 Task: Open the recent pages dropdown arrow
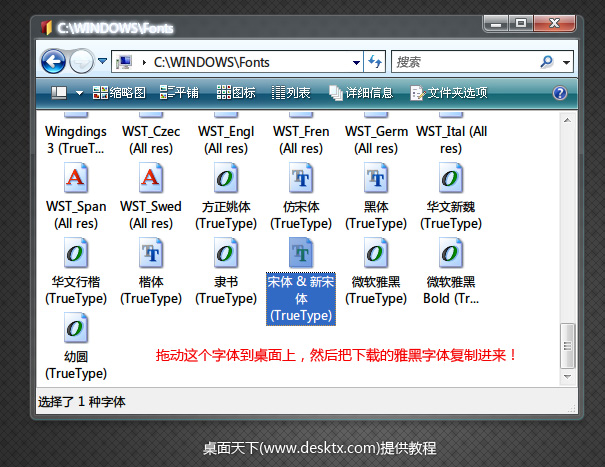click(102, 61)
